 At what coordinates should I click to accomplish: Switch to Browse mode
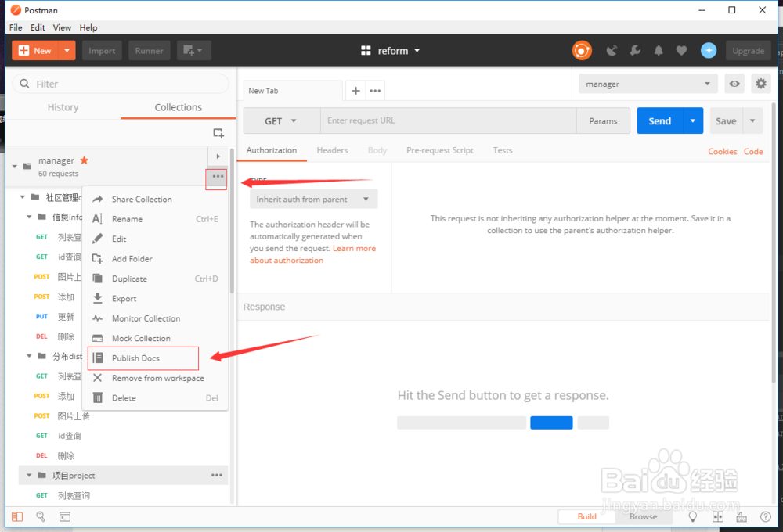(644, 516)
